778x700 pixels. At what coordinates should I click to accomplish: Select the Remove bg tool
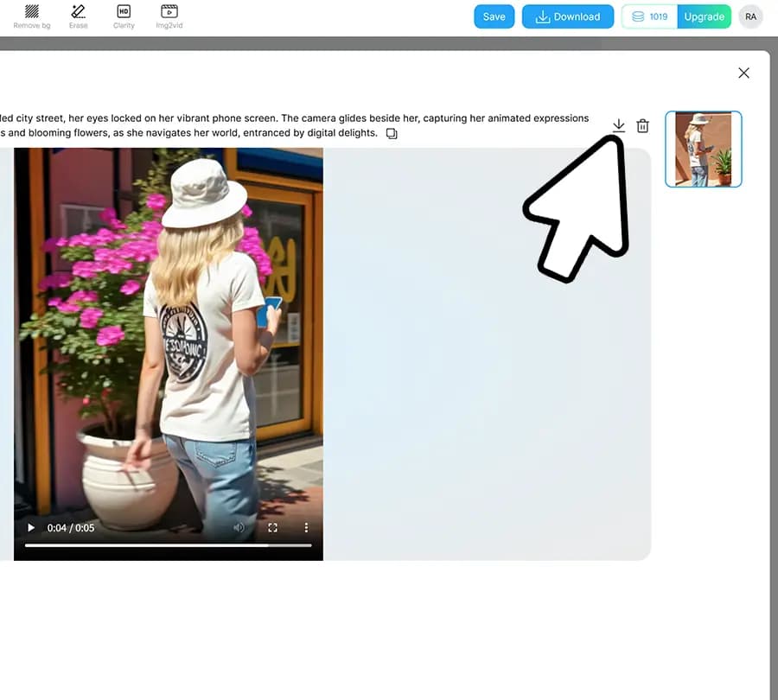point(32,16)
